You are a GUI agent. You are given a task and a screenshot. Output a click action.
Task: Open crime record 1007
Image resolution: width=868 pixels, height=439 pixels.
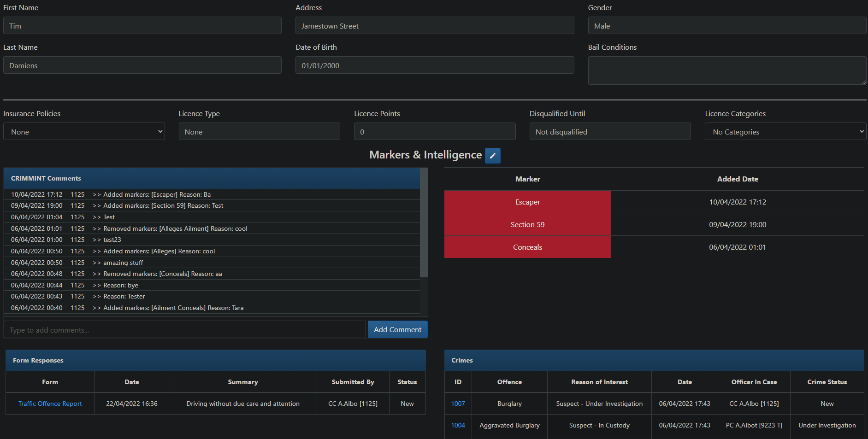tap(458, 404)
